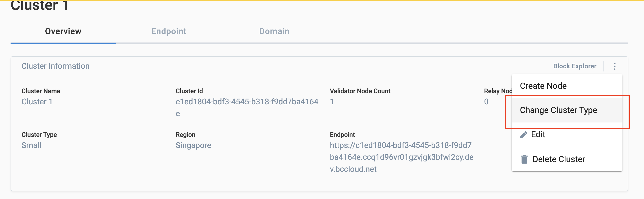
Task: Open the three-dot cluster options menu
Action: coord(614,66)
